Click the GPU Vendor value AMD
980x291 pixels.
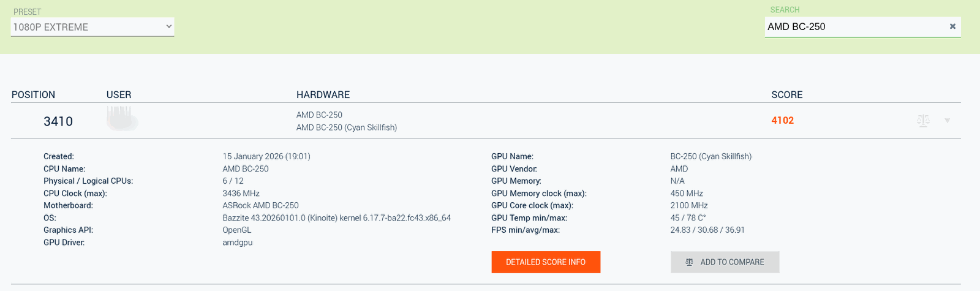coord(679,168)
